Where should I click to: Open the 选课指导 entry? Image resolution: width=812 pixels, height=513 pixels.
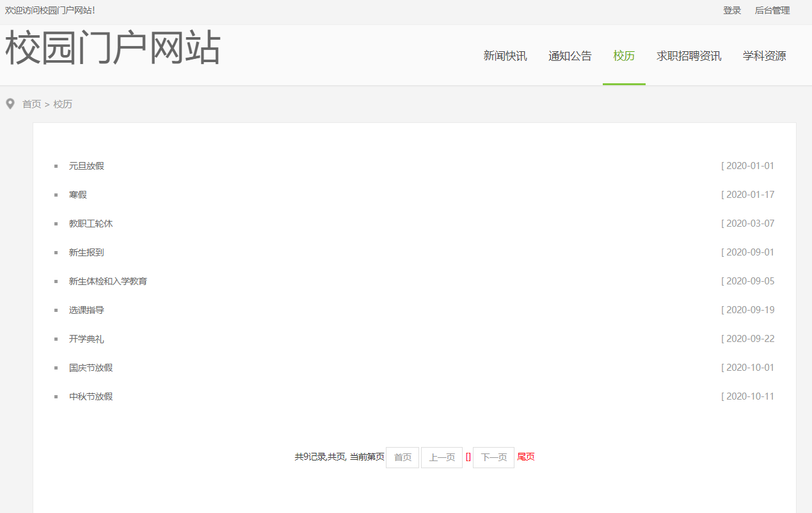86,310
